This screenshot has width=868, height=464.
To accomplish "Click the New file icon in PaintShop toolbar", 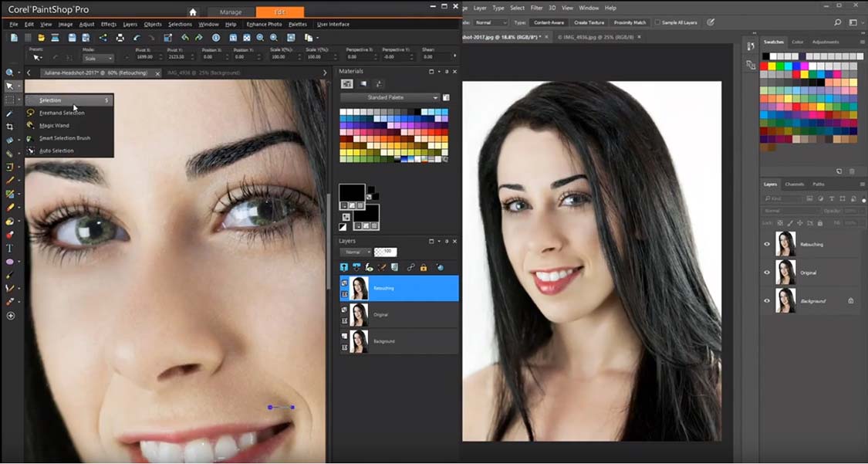I will click(14, 38).
